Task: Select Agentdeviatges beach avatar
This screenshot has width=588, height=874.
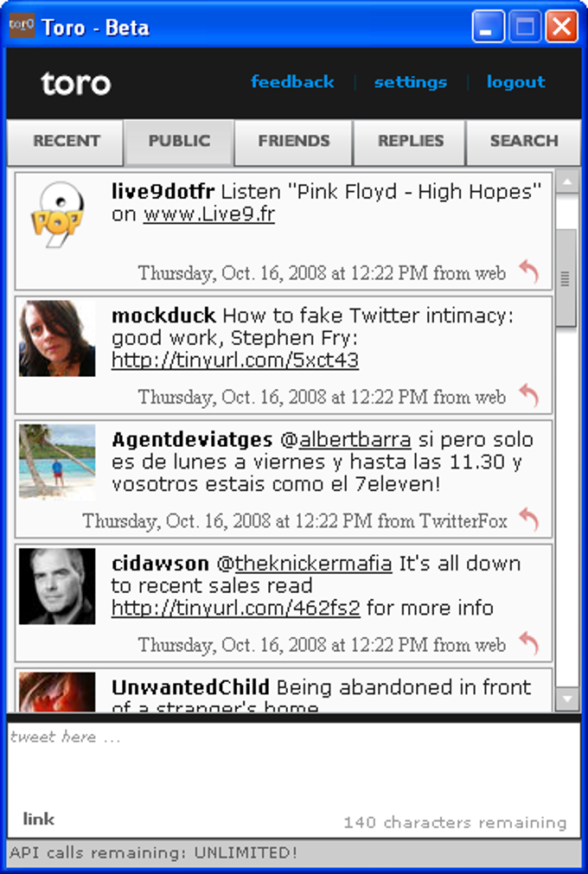Action: pos(57,463)
